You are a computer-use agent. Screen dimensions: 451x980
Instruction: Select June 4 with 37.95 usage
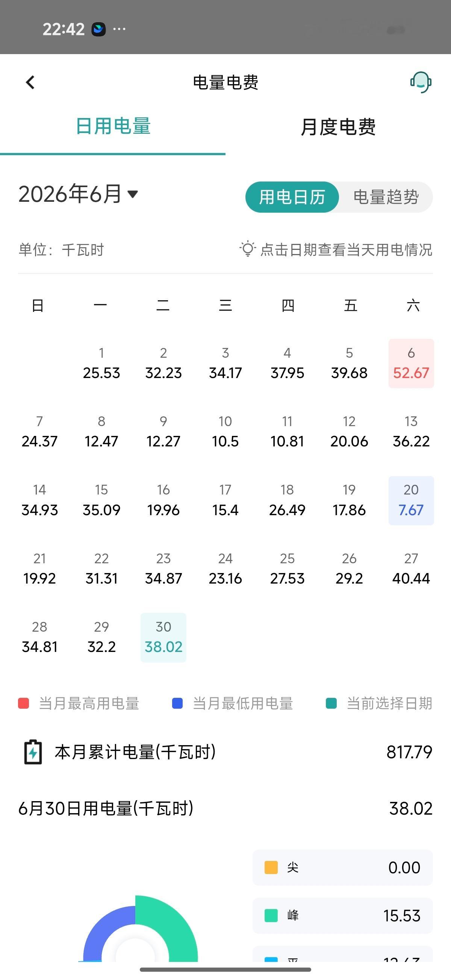point(288,363)
